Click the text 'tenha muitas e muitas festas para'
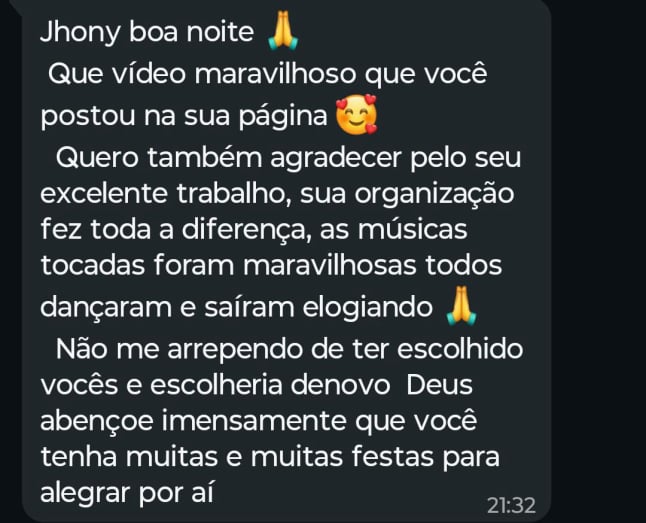 pos(270,457)
